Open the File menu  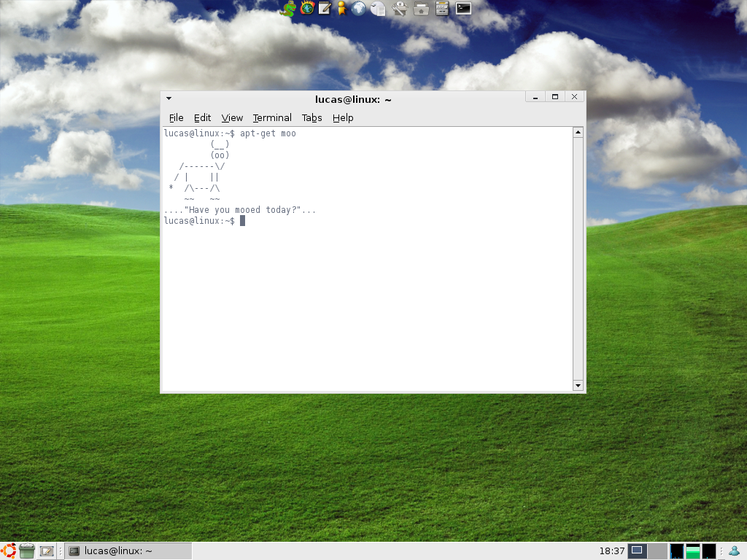click(x=177, y=117)
